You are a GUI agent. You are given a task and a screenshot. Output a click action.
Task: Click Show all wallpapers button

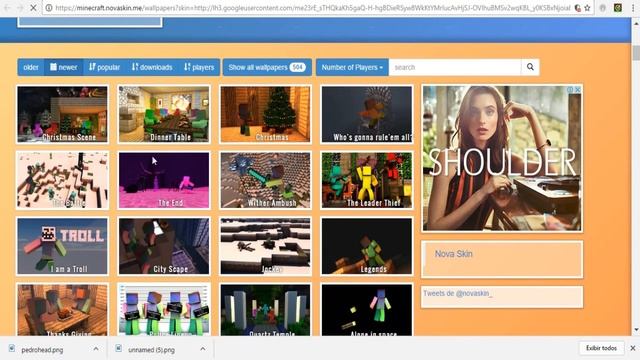(x=267, y=67)
